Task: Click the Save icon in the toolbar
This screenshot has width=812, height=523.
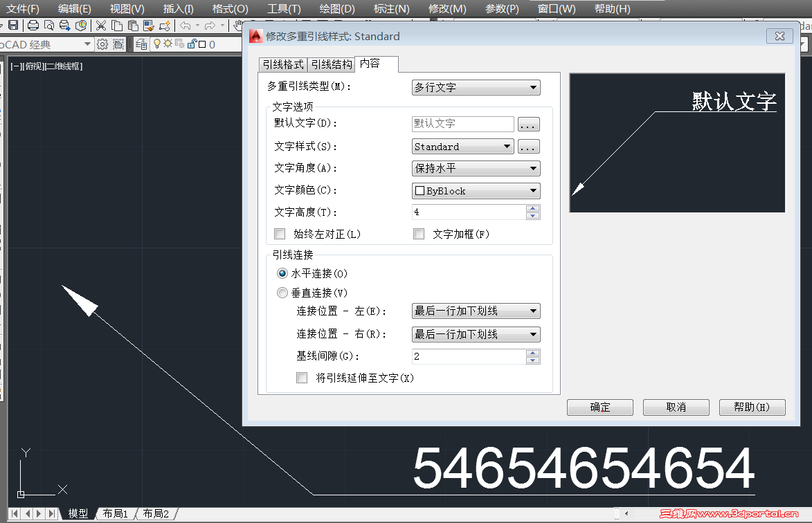Action: point(13,26)
